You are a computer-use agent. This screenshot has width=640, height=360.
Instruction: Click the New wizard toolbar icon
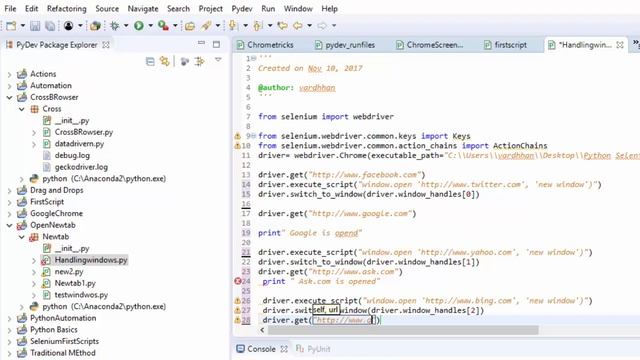(x=11, y=26)
